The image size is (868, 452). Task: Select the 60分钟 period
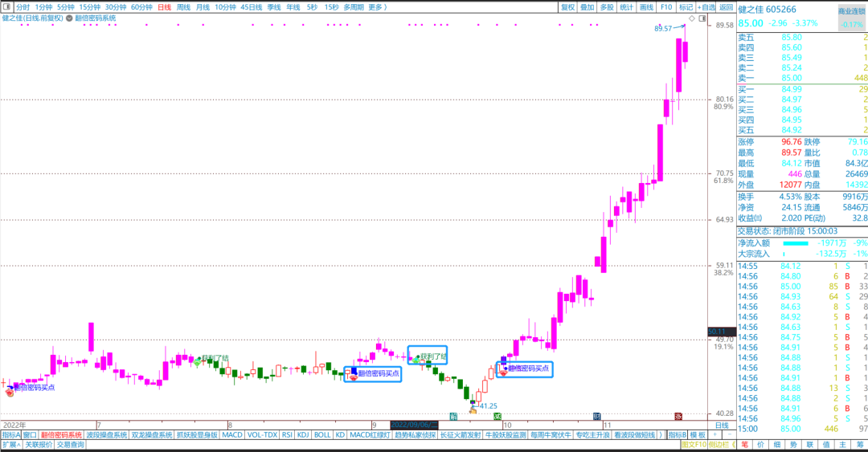[x=141, y=7]
